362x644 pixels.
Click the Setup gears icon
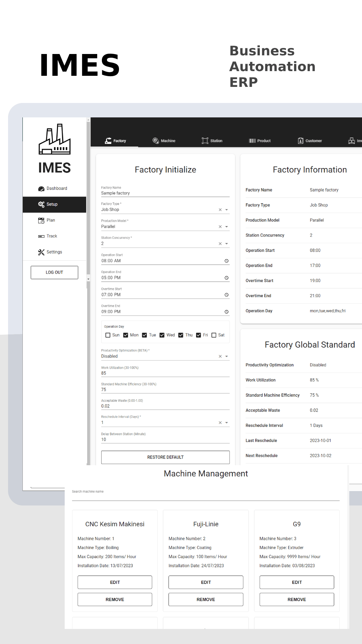pos(41,205)
